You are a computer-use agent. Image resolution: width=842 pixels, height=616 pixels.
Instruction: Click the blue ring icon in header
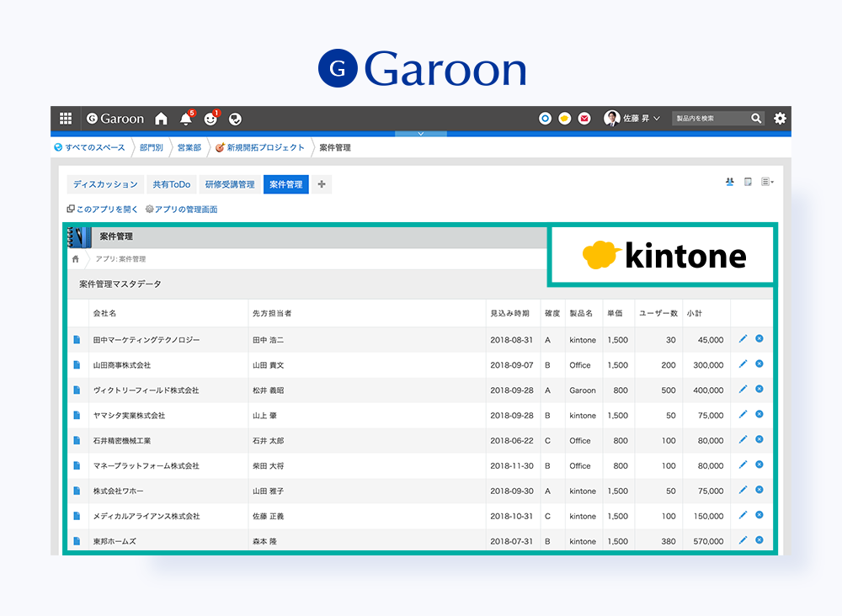tap(545, 119)
